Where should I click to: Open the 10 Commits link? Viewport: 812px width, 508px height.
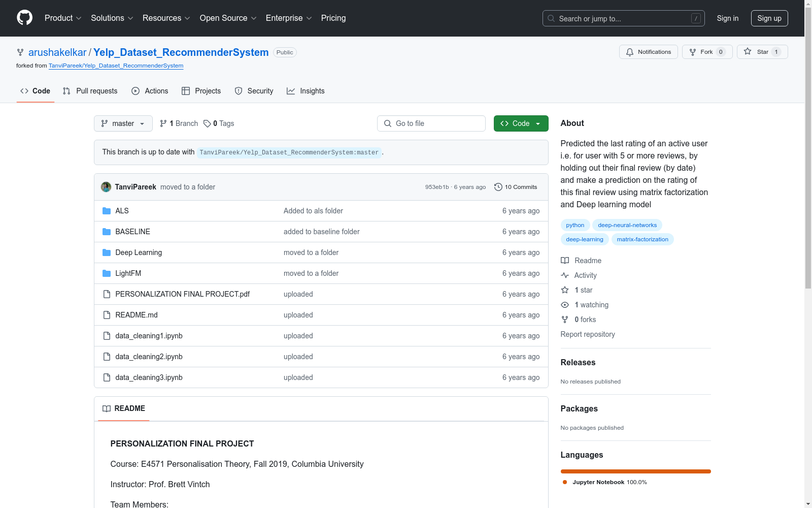coord(516,187)
